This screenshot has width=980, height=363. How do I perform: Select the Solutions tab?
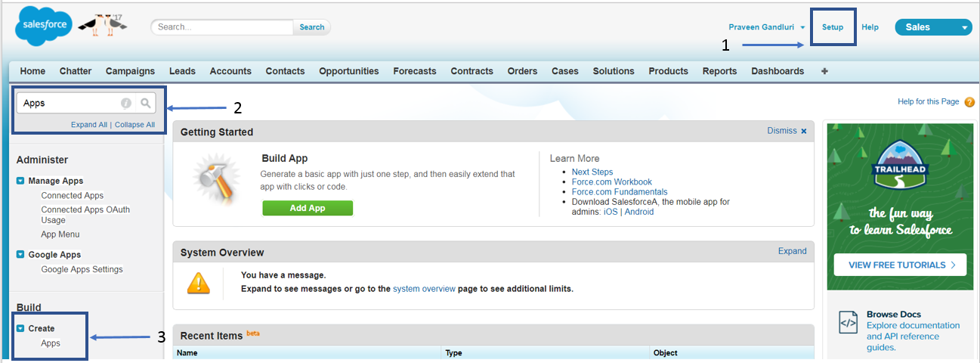614,71
